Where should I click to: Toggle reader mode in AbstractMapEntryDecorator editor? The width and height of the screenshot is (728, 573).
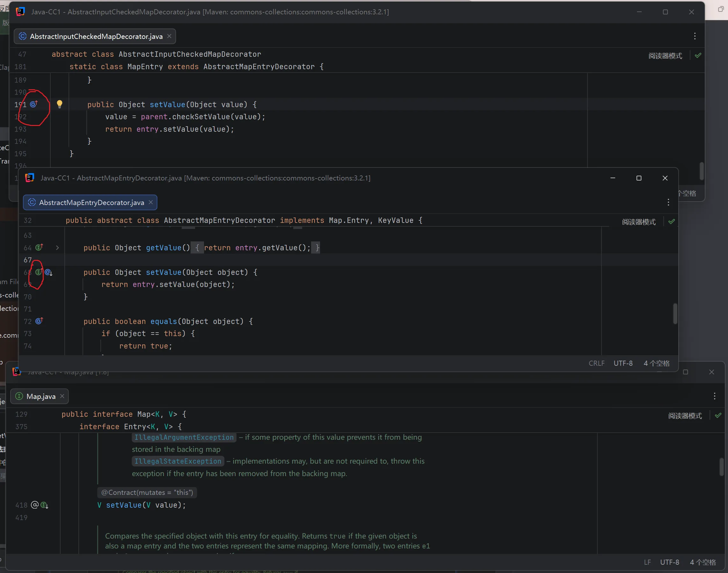coord(638,222)
